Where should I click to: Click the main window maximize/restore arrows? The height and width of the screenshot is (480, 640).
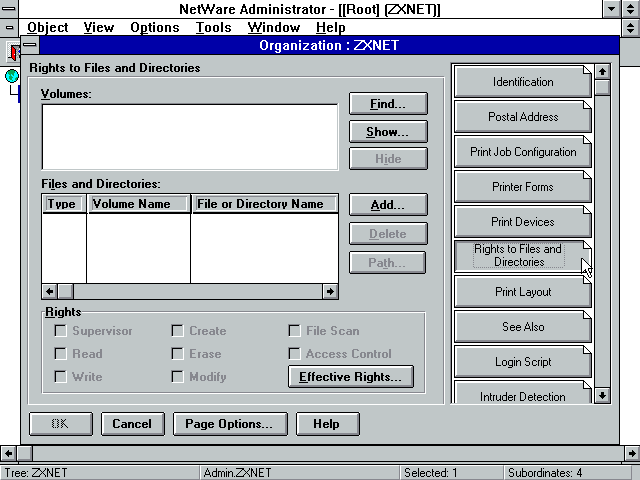tap(631, 9)
